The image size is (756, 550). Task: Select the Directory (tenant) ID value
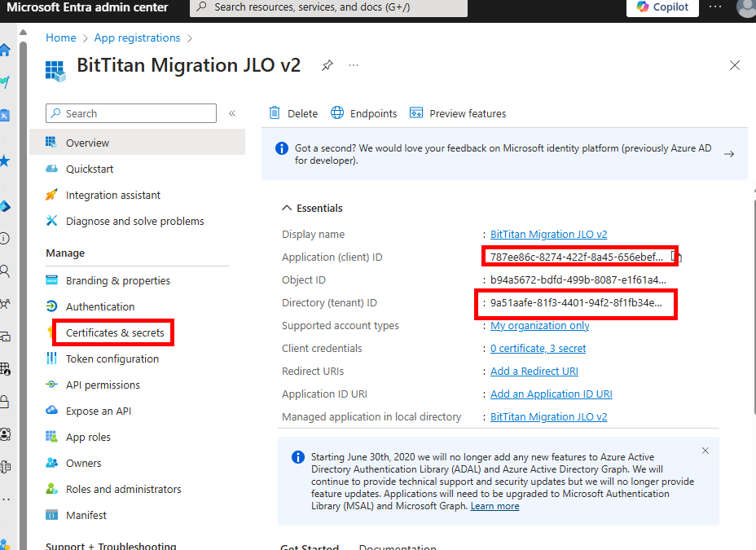coord(576,303)
